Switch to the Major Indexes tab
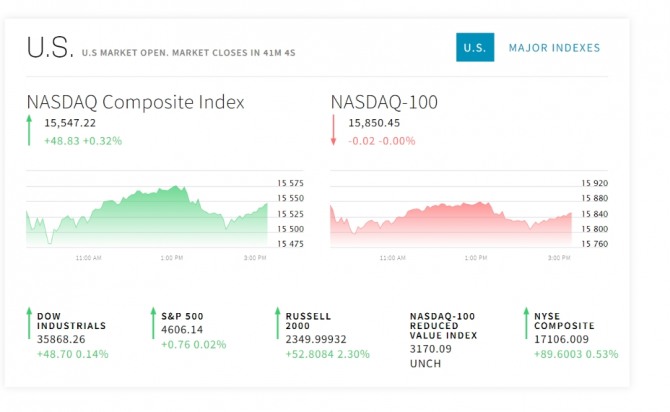This screenshot has height=412, width=670. point(555,47)
